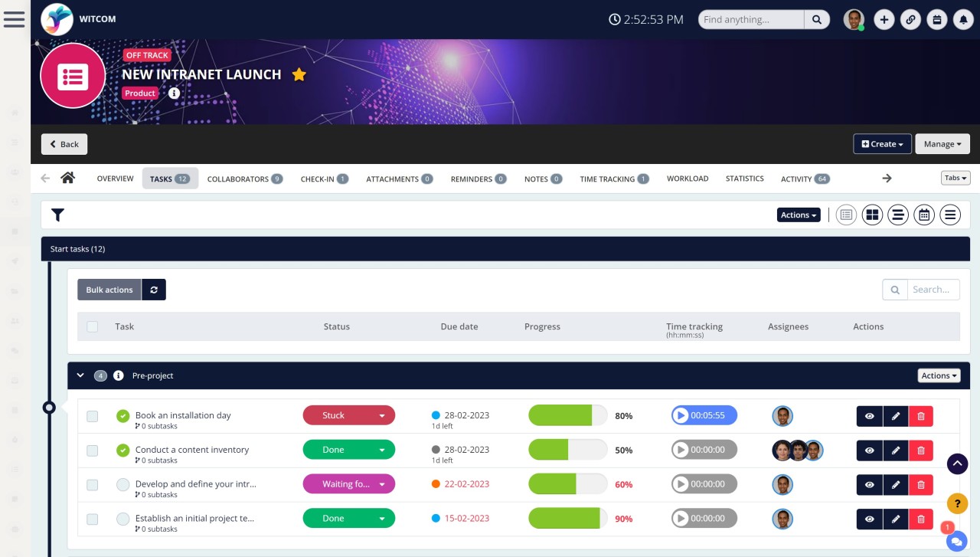
Task: Stop the running timer showing 00:05:55
Action: point(681,415)
